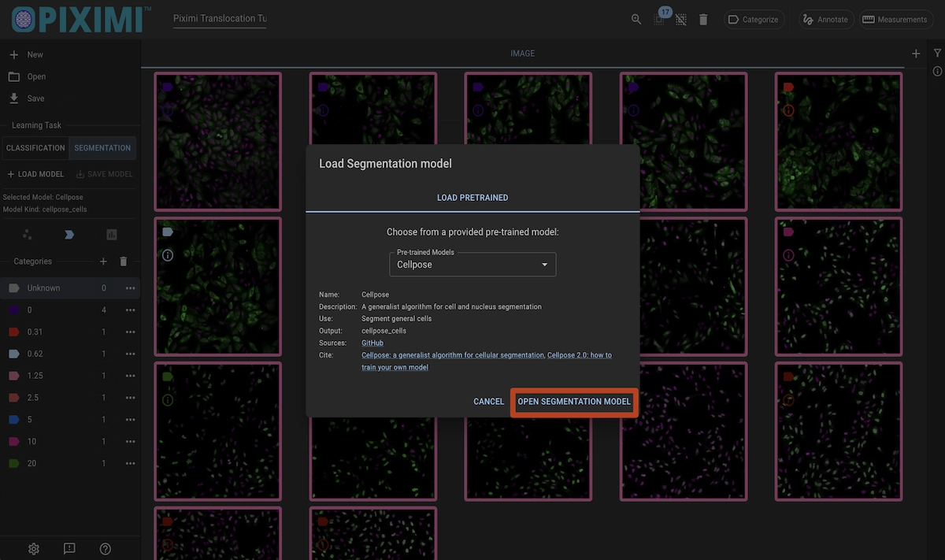Click the purple tag of category 0
This screenshot has width=945, height=560.
click(14, 310)
